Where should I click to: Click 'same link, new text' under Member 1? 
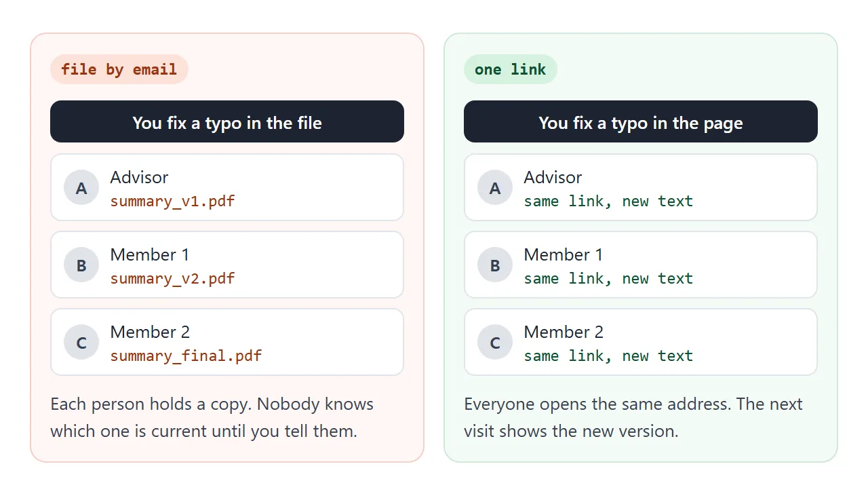click(x=608, y=279)
